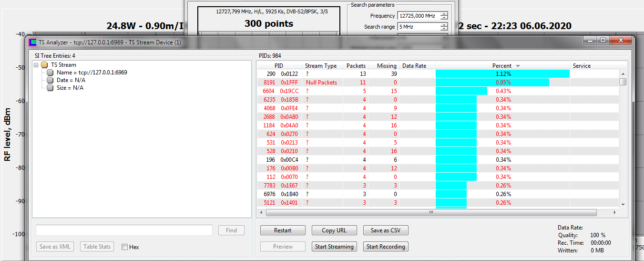Collapse the TS Stream tree node

click(x=36, y=65)
